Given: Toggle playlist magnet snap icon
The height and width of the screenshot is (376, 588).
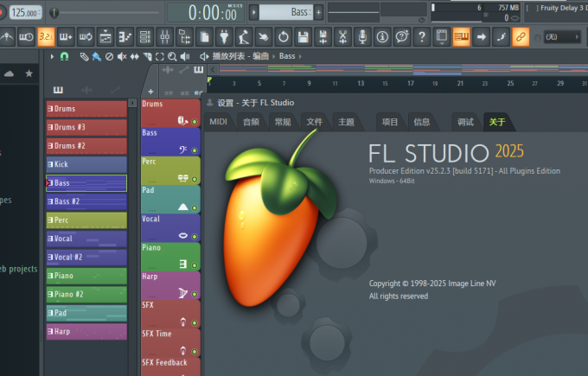Looking at the screenshot, I should coord(65,56).
